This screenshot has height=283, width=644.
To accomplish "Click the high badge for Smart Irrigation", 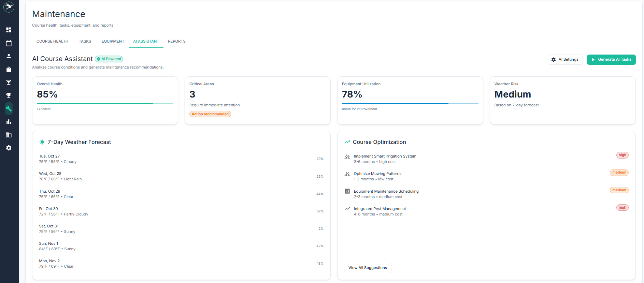I will [622, 155].
